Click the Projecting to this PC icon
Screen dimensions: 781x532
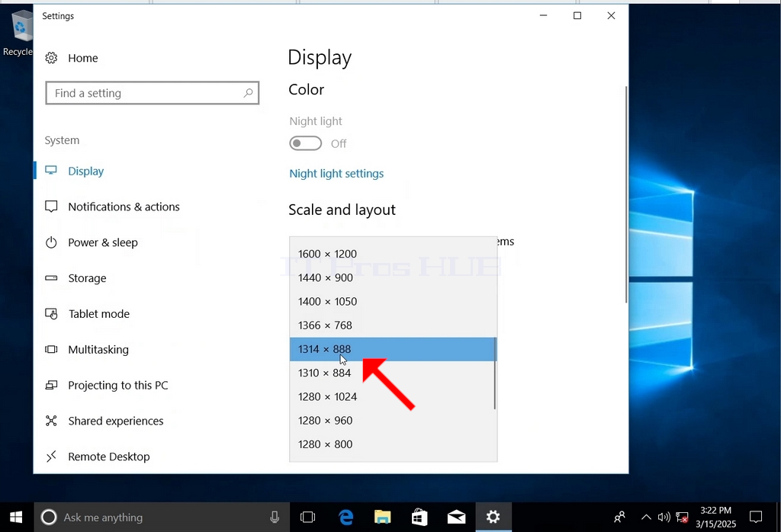(x=51, y=385)
